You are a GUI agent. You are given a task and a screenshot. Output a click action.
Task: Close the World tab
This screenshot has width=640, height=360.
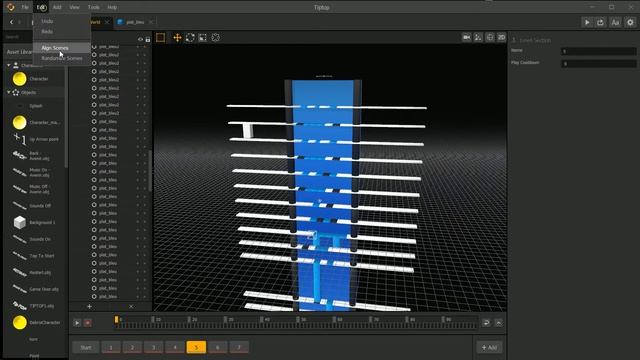(107, 22)
